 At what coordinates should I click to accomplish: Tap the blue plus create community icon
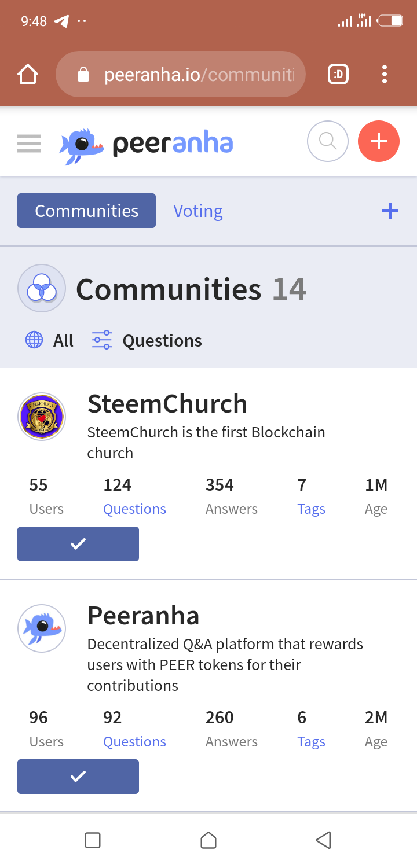tap(390, 211)
